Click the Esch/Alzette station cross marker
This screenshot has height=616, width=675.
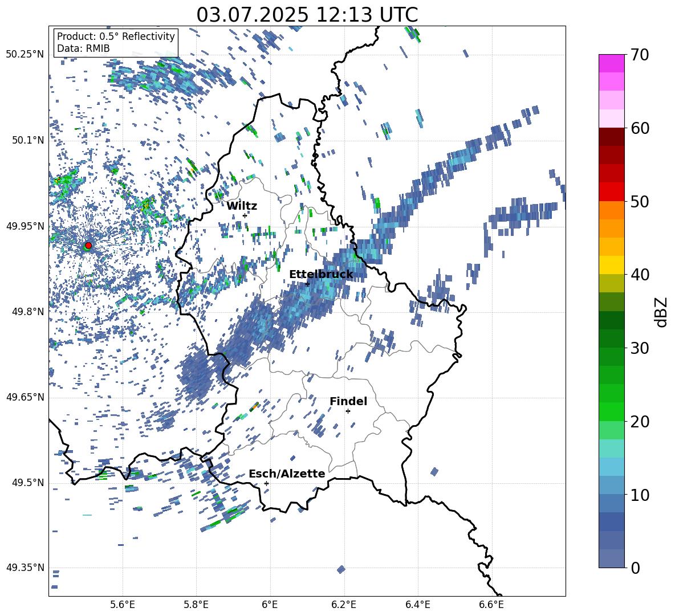point(266,483)
